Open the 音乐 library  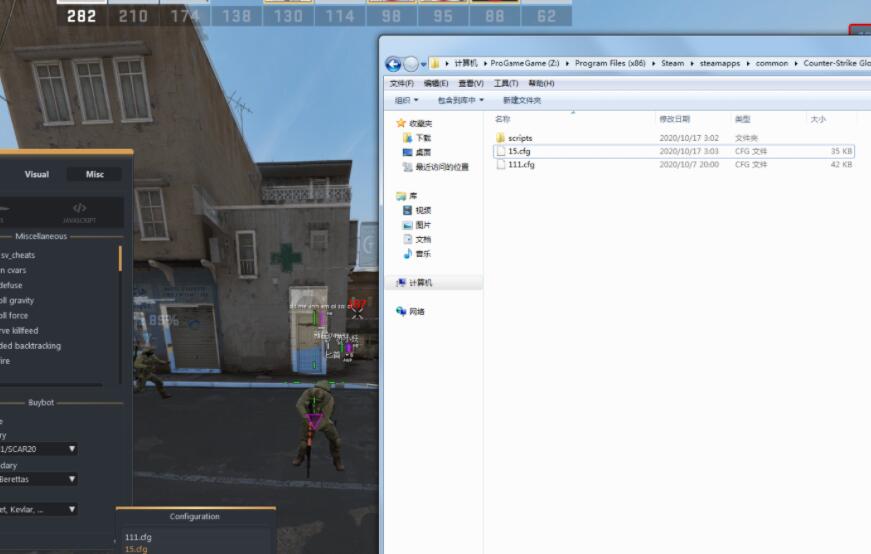(x=423, y=255)
